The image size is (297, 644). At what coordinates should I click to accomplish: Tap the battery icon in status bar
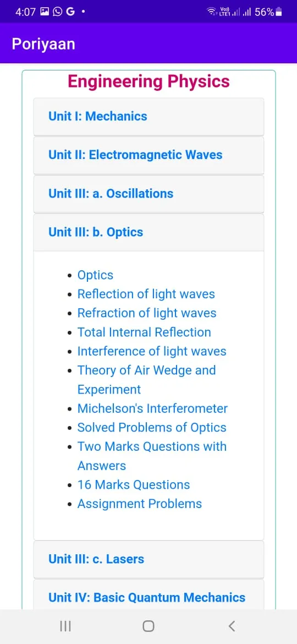pyautogui.click(x=279, y=12)
